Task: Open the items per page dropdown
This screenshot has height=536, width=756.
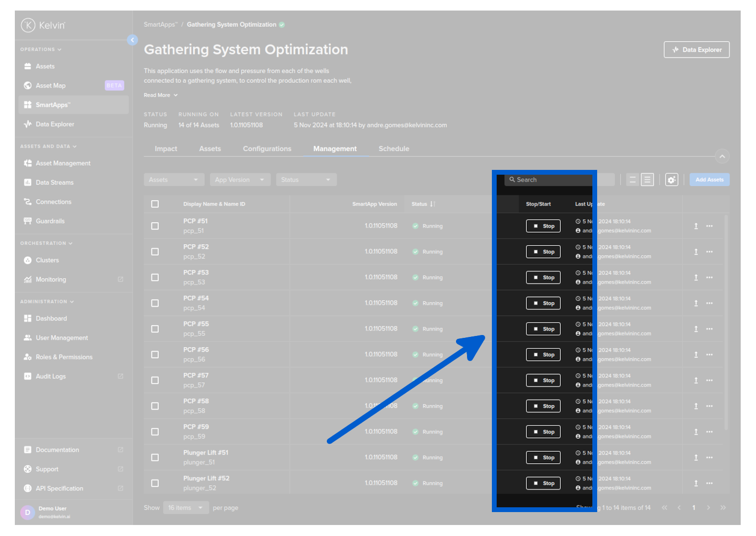Action: point(186,508)
